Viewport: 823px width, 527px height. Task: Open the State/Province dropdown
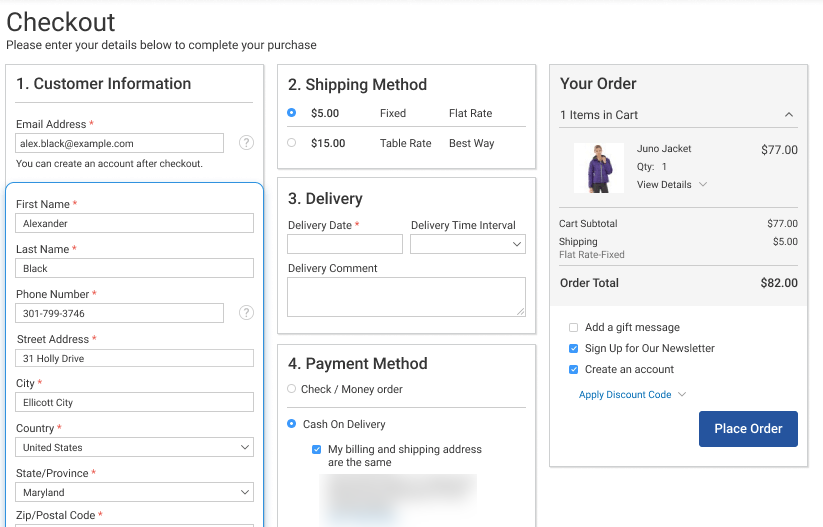pos(134,492)
